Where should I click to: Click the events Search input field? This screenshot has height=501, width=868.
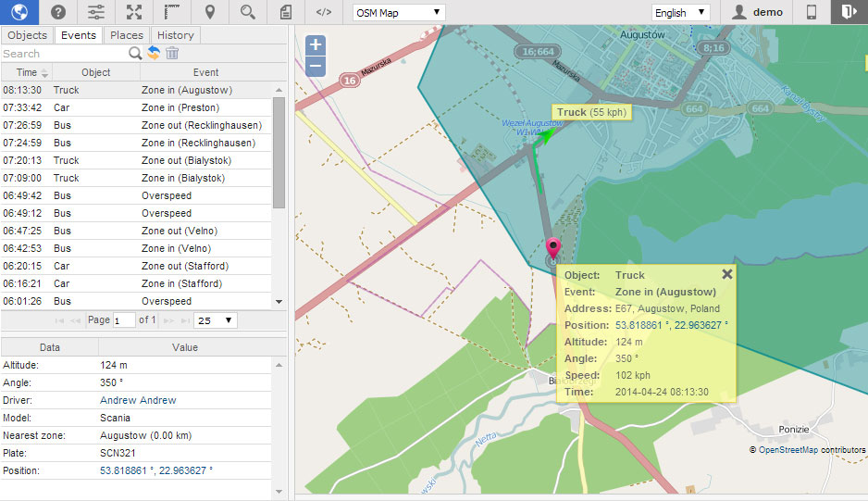pyautogui.click(x=63, y=54)
